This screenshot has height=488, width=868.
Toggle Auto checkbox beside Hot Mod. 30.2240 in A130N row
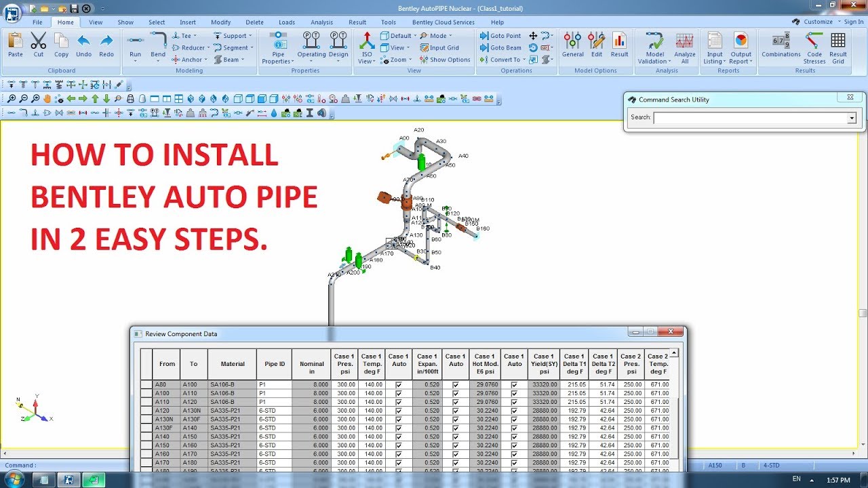click(515, 420)
